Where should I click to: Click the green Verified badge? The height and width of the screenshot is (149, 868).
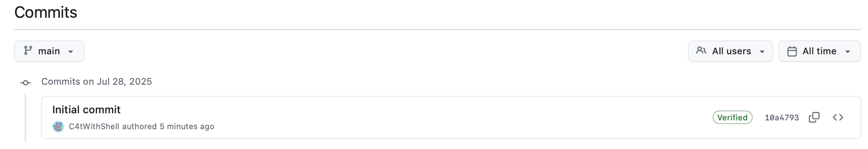coord(732,117)
